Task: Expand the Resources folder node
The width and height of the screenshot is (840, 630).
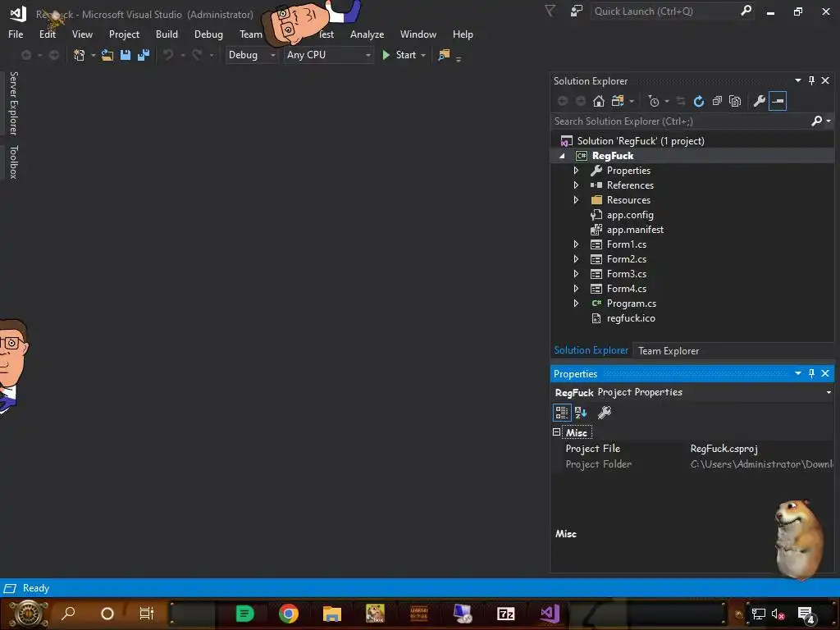Action: pos(577,200)
